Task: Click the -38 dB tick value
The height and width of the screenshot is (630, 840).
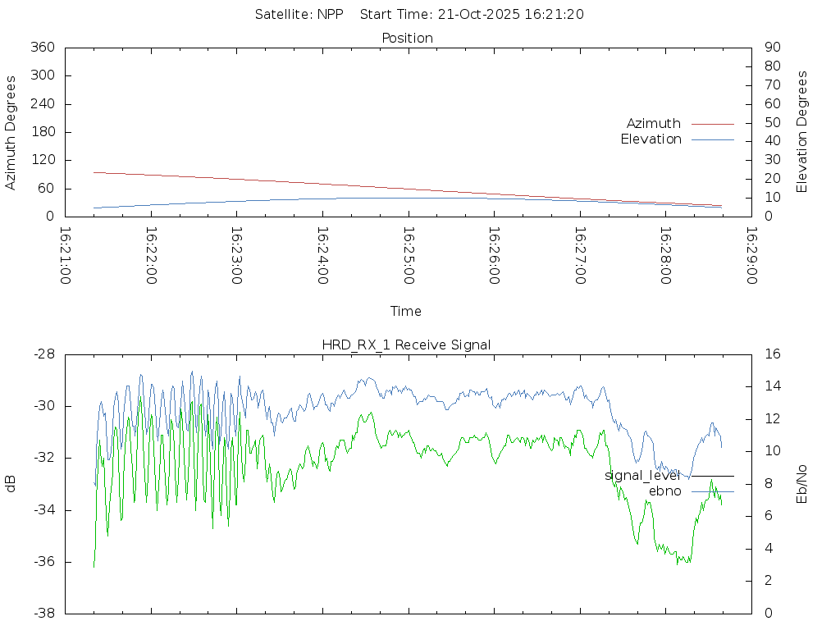Action: pos(43,613)
